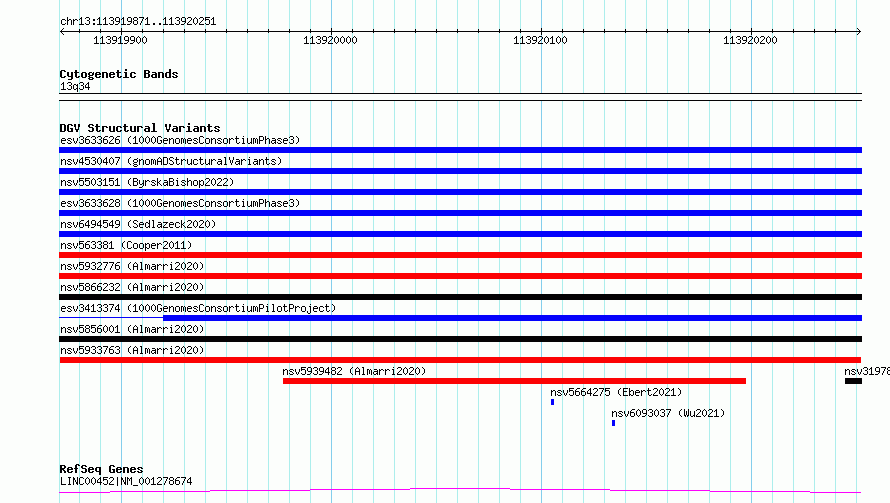Select the black variant bar at the right edge
This screenshot has height=503, width=890.
pos(853,381)
